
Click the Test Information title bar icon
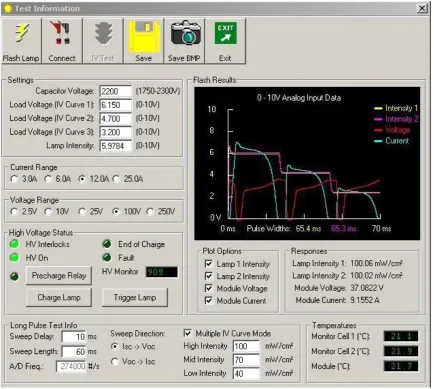coord(8,8)
